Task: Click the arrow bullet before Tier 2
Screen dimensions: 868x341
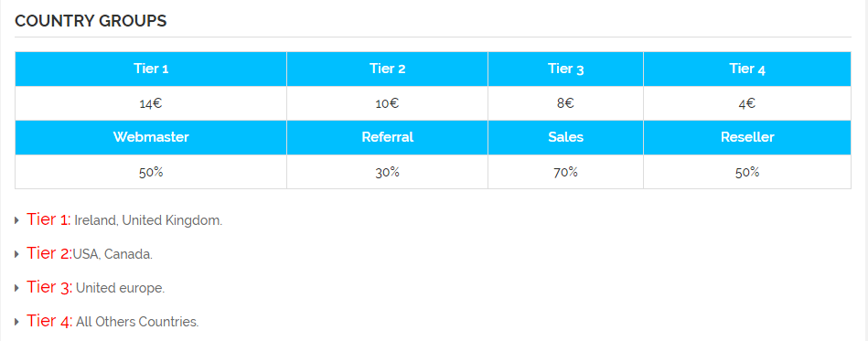Action: [x=17, y=255]
